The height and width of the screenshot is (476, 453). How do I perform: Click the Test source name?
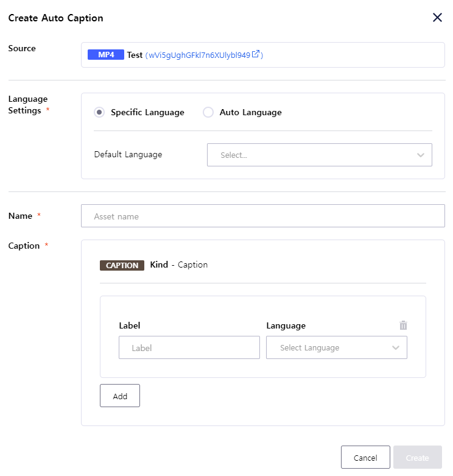pos(135,55)
